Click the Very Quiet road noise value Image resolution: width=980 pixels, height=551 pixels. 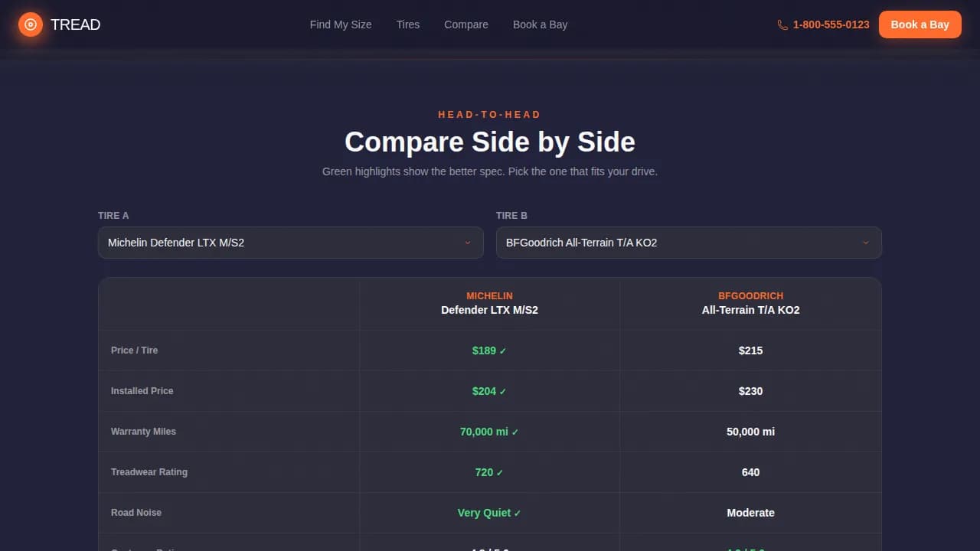tap(484, 513)
